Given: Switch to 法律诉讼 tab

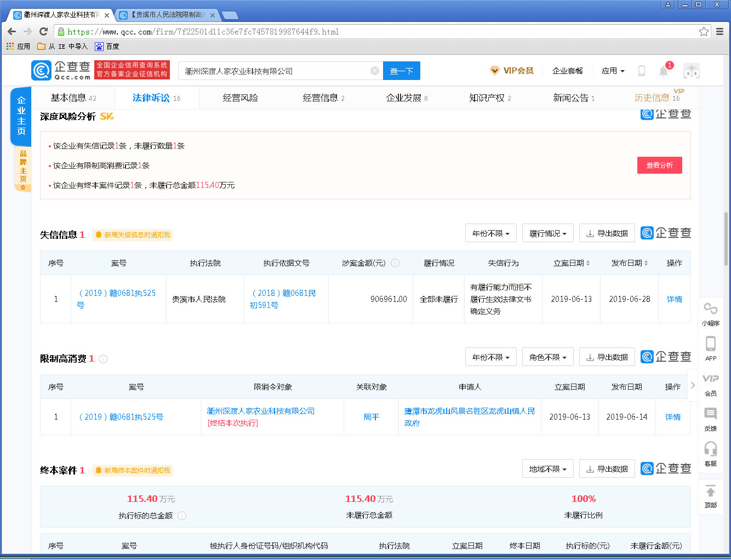Looking at the screenshot, I should [156, 98].
